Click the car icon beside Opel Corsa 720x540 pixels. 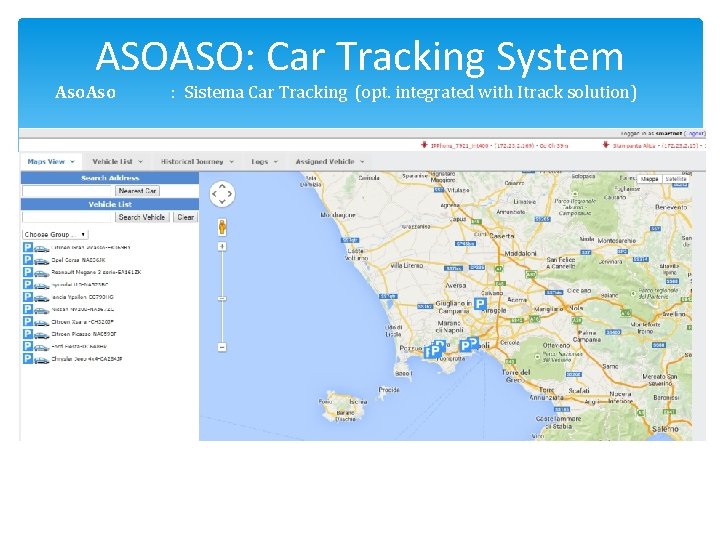point(41,261)
